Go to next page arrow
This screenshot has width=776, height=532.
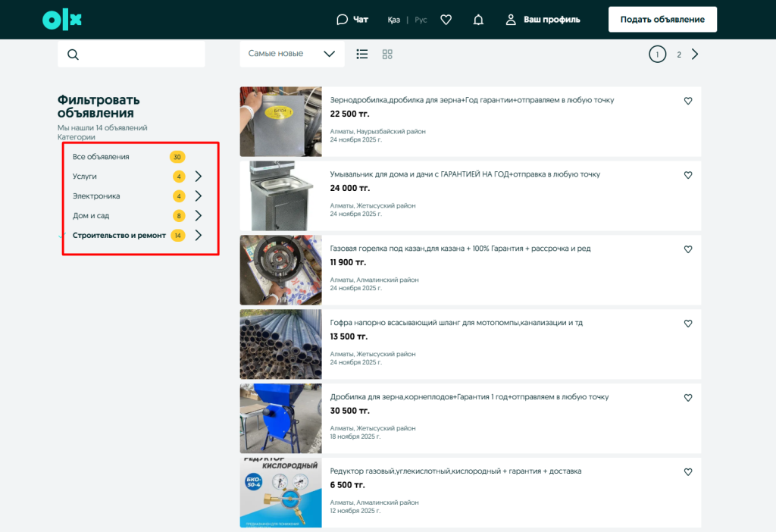coord(695,54)
